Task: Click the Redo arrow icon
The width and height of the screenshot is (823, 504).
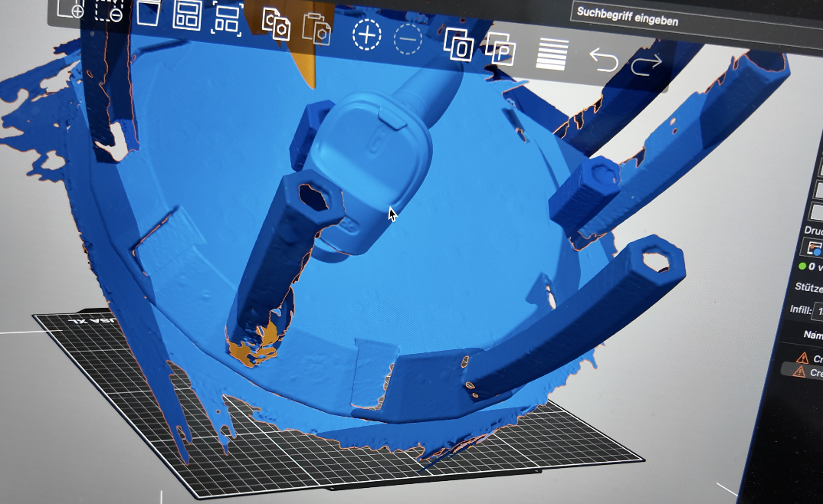Action: pyautogui.click(x=646, y=65)
